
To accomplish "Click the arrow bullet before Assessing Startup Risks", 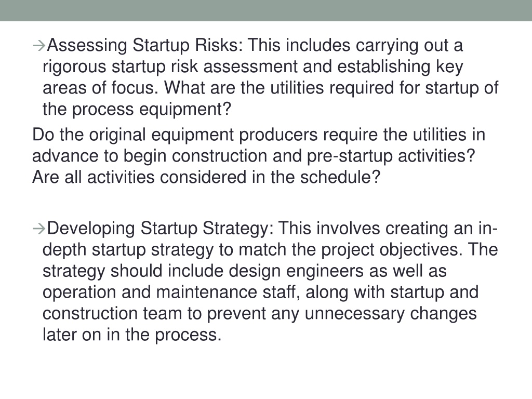I will click(x=39, y=46).
